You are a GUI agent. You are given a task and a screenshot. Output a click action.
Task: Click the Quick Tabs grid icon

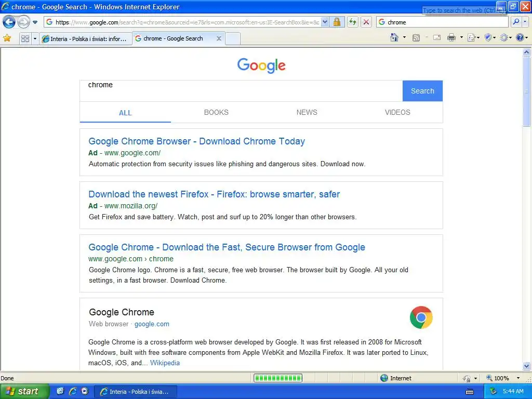[x=25, y=38]
